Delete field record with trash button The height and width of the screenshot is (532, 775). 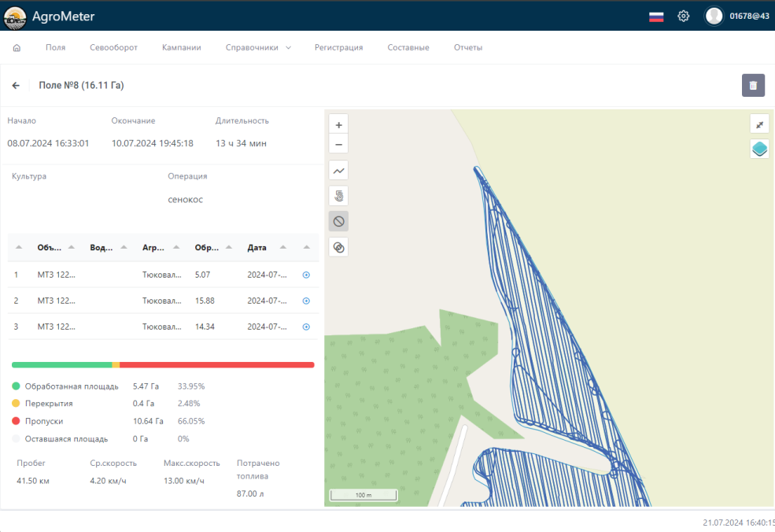pos(753,85)
